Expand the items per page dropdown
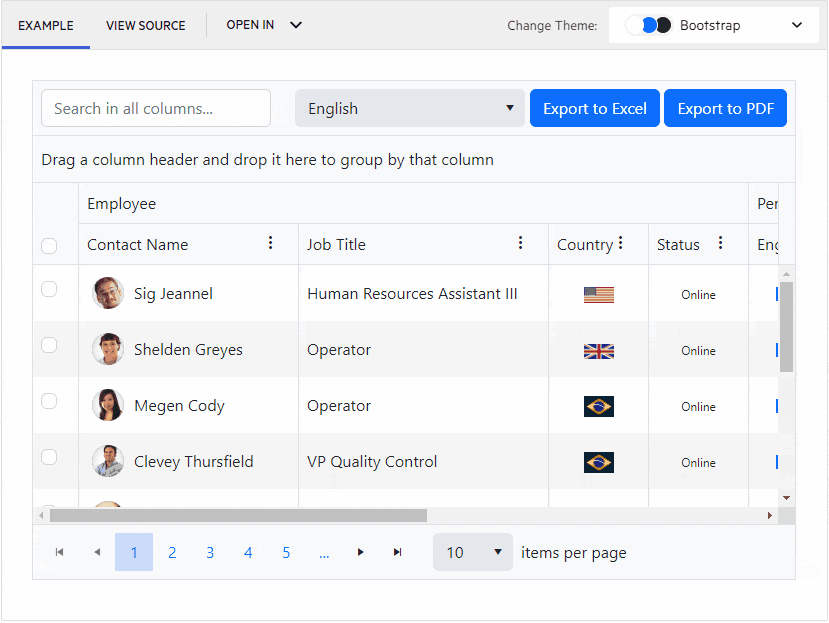This screenshot has width=829, height=623. pyautogui.click(x=472, y=552)
